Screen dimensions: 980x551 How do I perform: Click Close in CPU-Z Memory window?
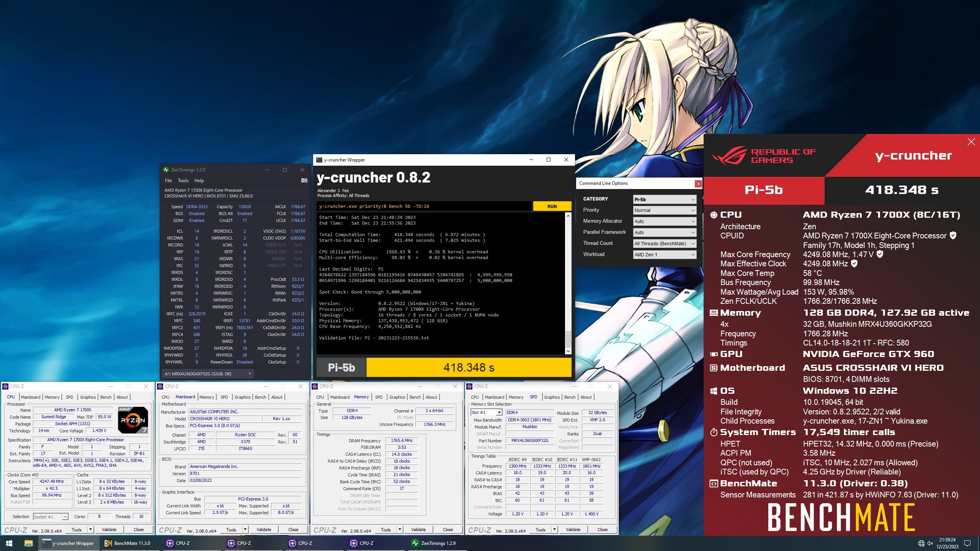448,530
